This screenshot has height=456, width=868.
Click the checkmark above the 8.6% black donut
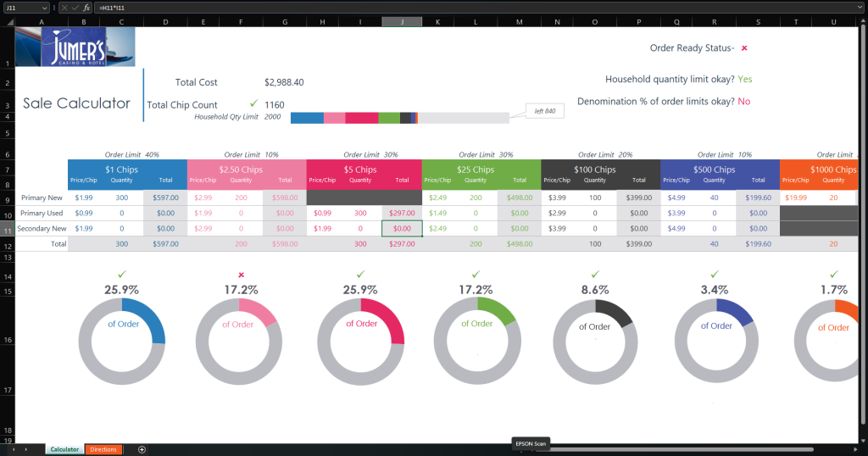tap(596, 275)
